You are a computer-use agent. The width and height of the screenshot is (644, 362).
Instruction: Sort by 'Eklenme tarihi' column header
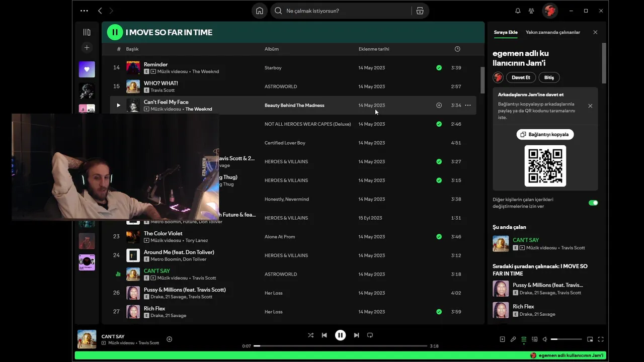pos(374,49)
